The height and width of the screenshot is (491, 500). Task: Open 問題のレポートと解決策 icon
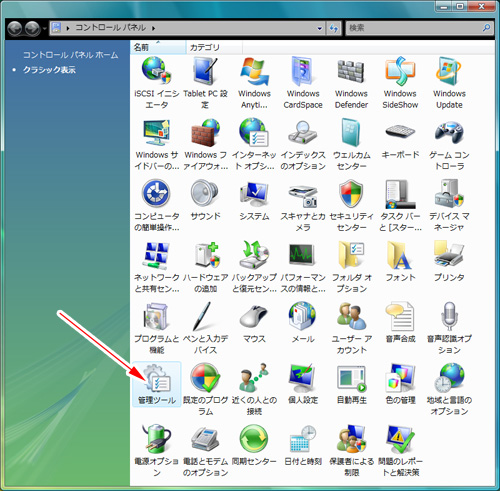(400, 439)
